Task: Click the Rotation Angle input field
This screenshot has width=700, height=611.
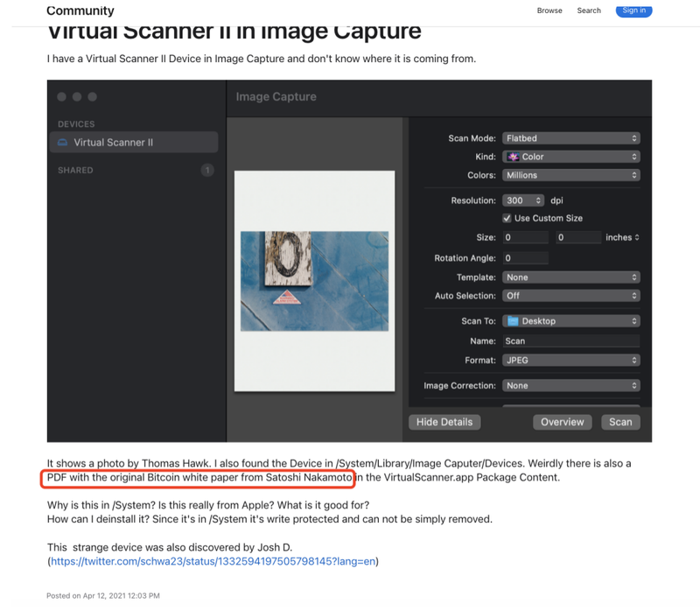Action: [526, 258]
